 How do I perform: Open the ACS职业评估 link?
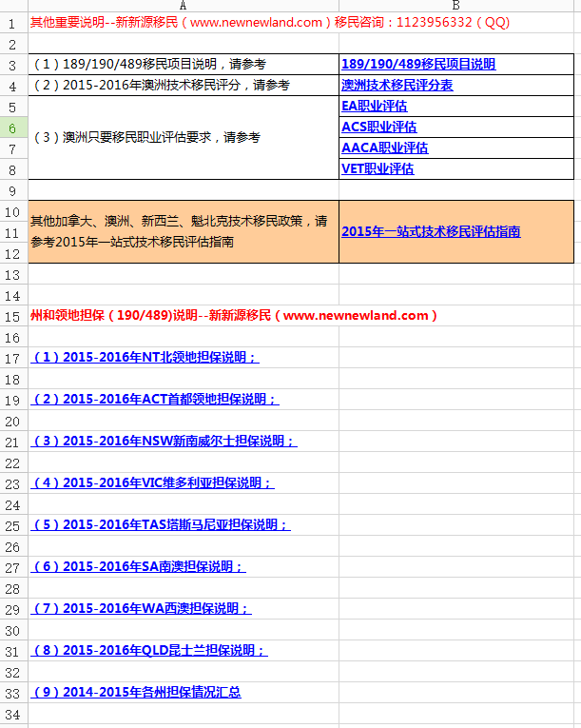pos(379,127)
